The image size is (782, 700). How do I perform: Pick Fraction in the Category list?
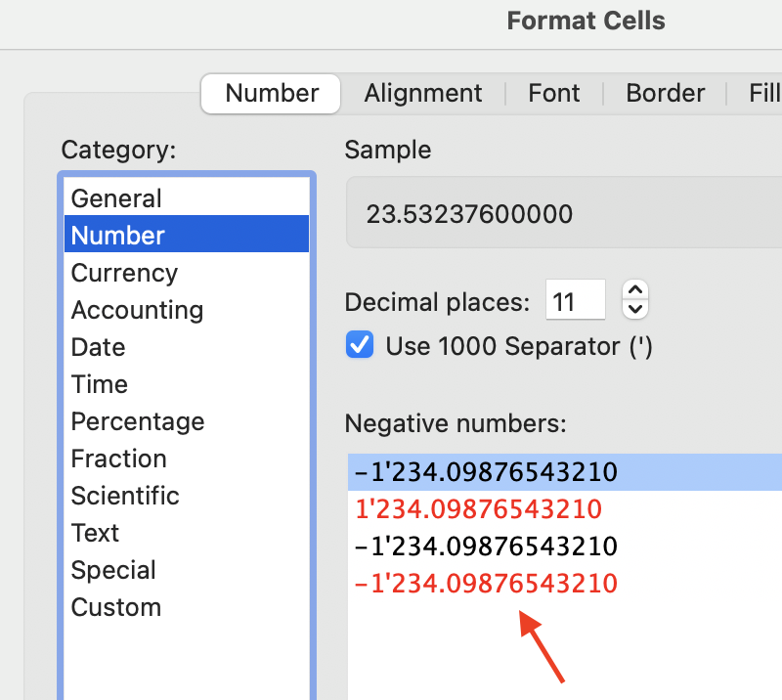[x=118, y=459]
